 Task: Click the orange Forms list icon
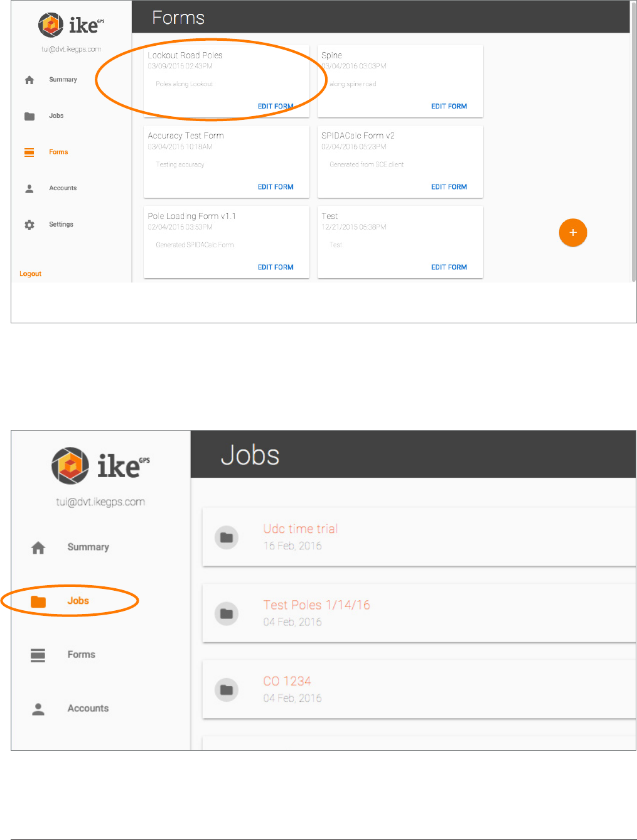coord(29,152)
